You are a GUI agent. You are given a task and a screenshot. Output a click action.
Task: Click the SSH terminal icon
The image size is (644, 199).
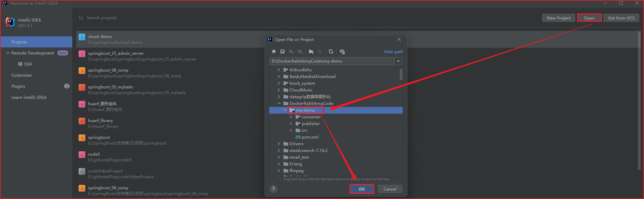pos(20,64)
